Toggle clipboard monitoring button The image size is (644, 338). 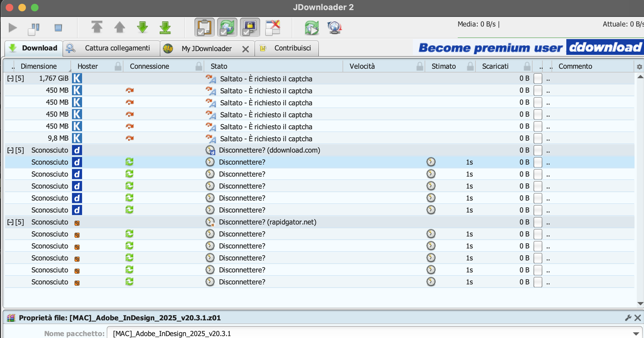[204, 28]
